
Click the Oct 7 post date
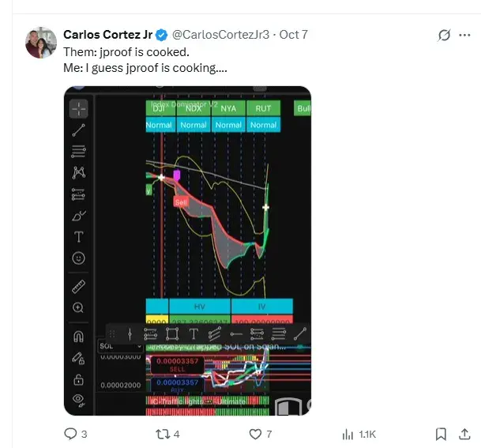click(293, 34)
